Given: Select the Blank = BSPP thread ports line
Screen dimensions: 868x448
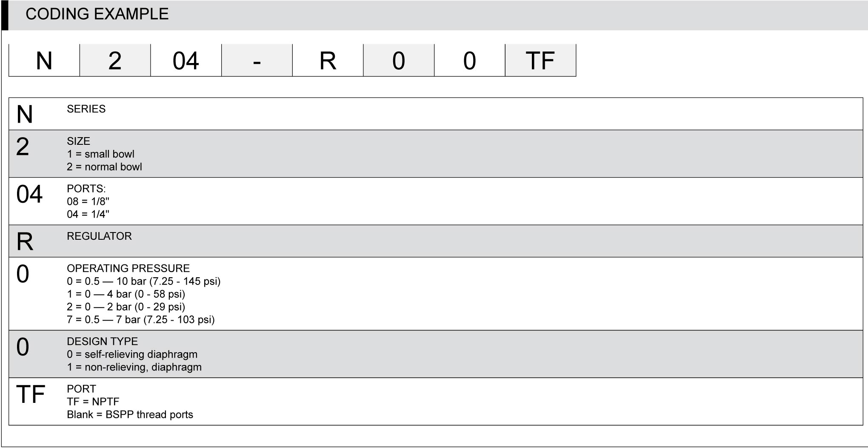Looking at the screenshot, I should 130,415.
